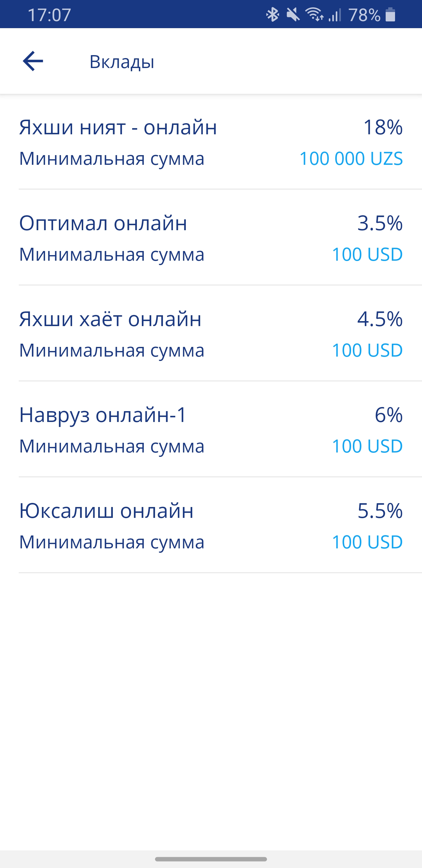This screenshot has height=868, width=422.
Task: Tap the 100 000 UZS minimum amount
Action: pos(350,159)
